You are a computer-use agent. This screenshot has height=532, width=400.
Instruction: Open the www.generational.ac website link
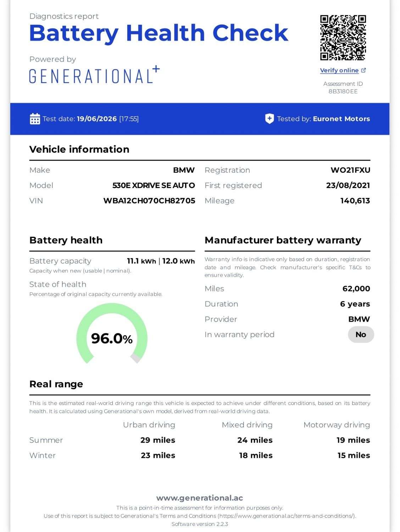point(200,498)
